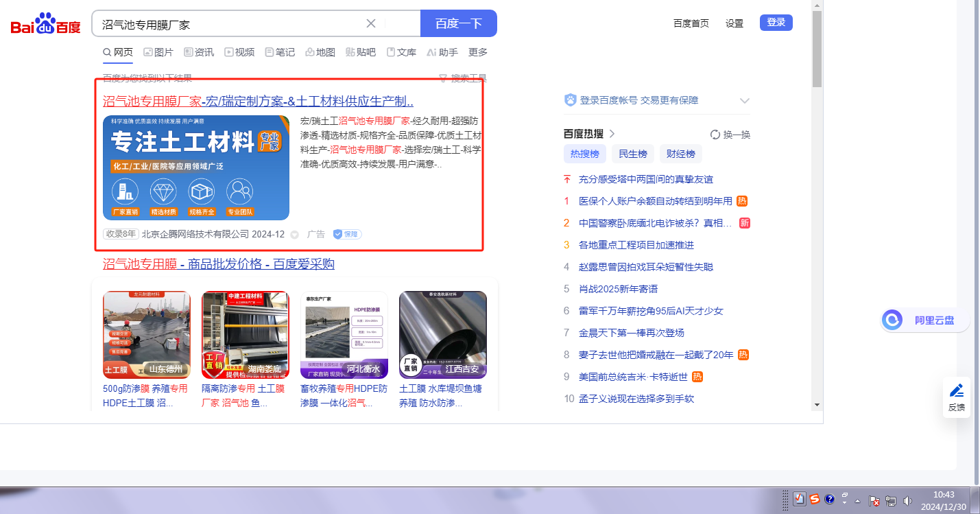Open the 湖南娄底 product thumbnail
The height and width of the screenshot is (514, 980).
pyautogui.click(x=246, y=335)
